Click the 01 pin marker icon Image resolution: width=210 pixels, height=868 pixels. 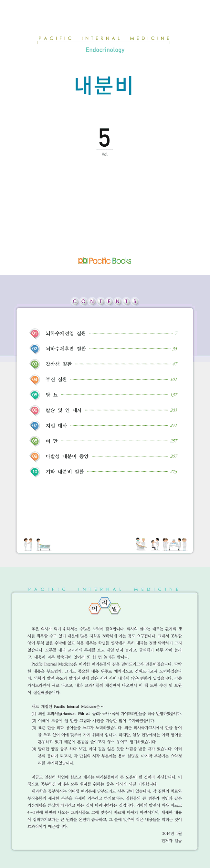[34, 334]
